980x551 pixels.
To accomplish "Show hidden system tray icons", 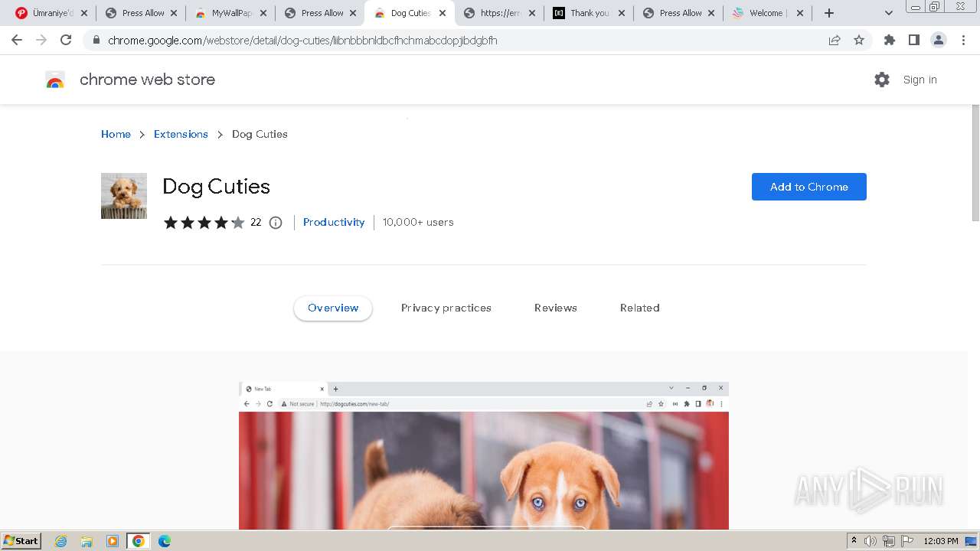I will point(854,541).
